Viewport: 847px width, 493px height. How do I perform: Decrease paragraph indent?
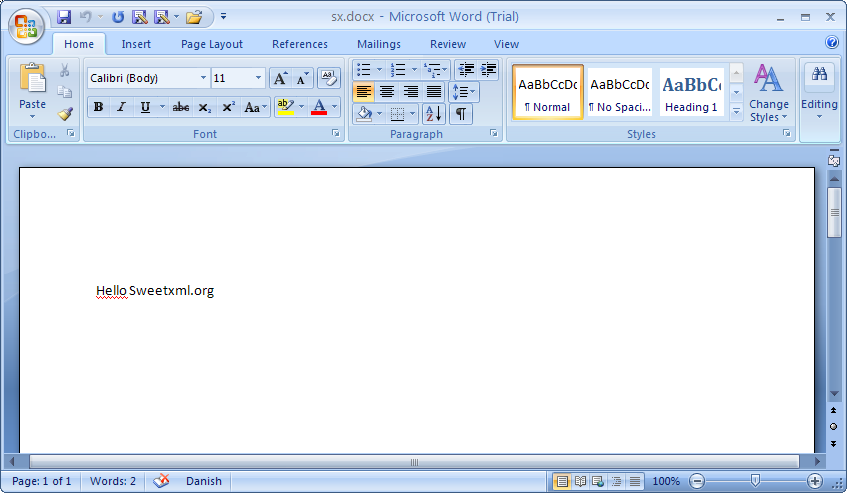point(466,69)
